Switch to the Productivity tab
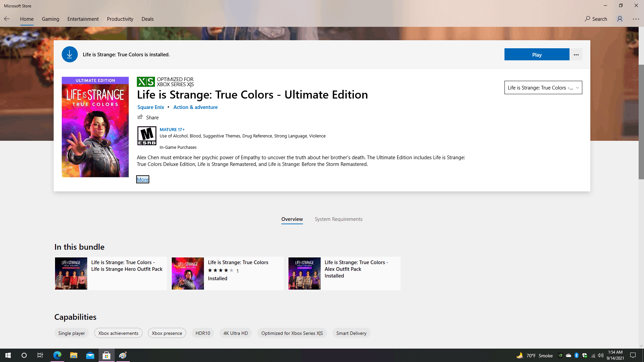 [x=120, y=19]
